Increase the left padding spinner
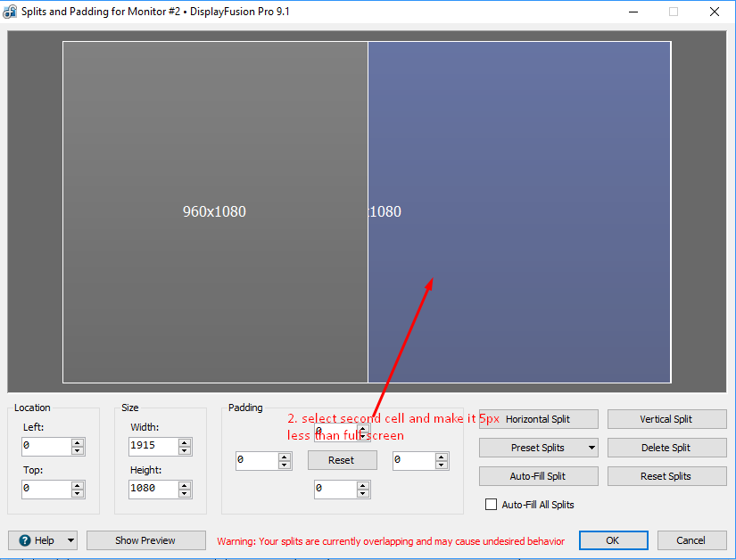 pyautogui.click(x=285, y=457)
